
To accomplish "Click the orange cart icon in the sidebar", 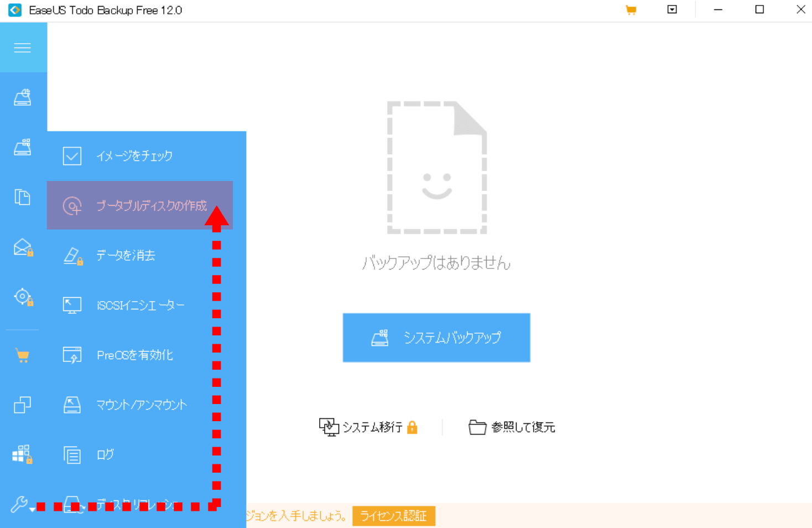I will click(23, 355).
